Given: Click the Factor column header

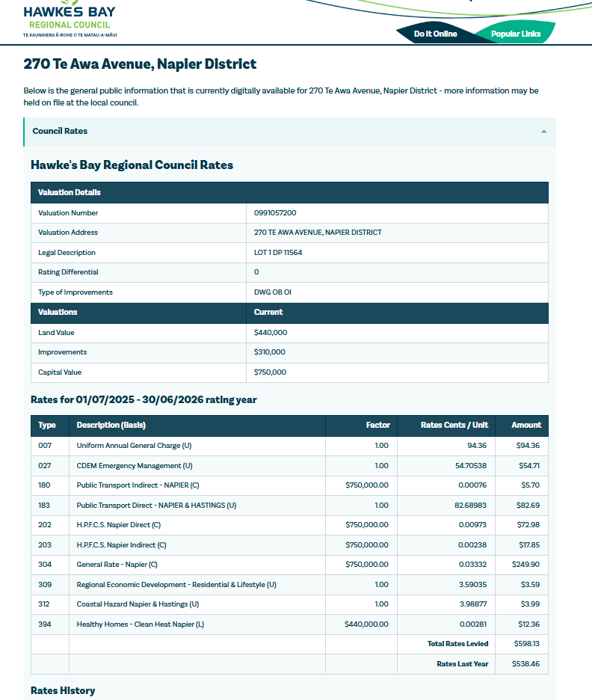Looking at the screenshot, I should tap(377, 425).
